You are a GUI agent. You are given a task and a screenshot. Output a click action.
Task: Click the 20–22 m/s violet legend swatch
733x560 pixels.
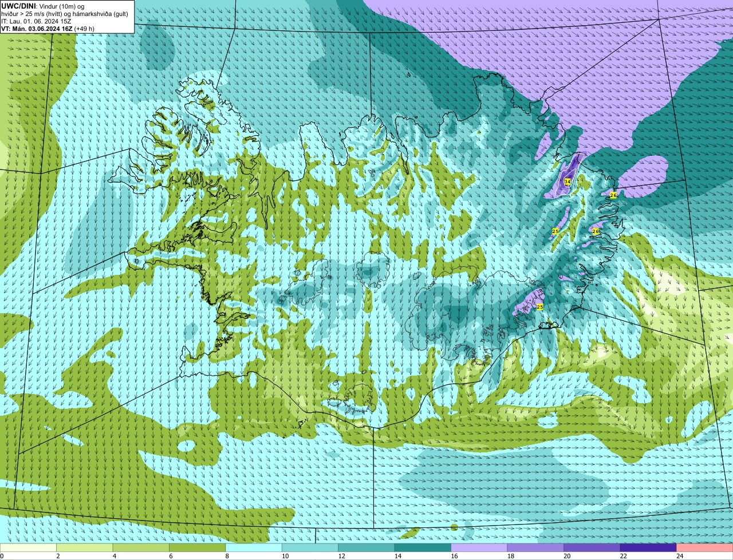pos(592,547)
